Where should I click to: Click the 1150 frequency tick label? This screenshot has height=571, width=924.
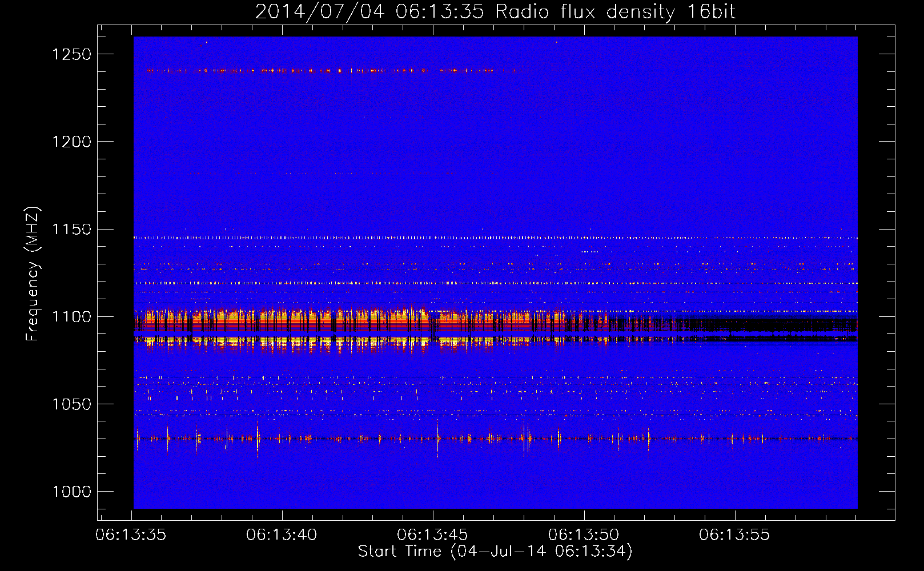coord(71,230)
